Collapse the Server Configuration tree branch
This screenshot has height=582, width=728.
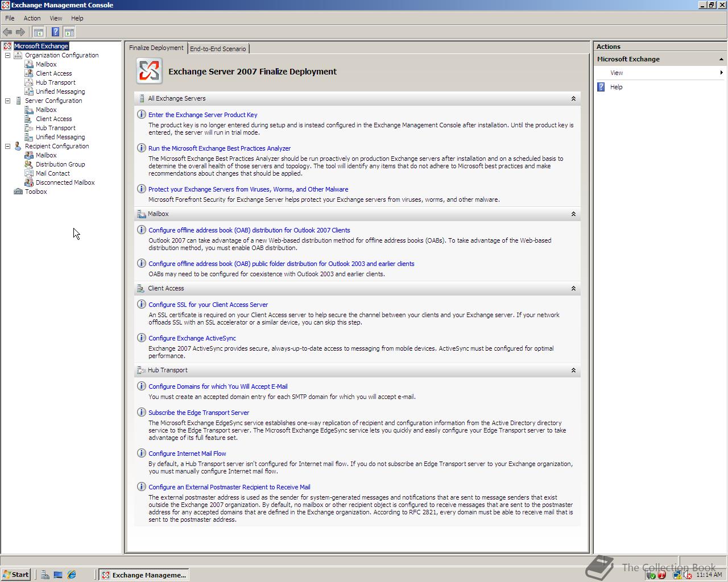click(x=8, y=101)
